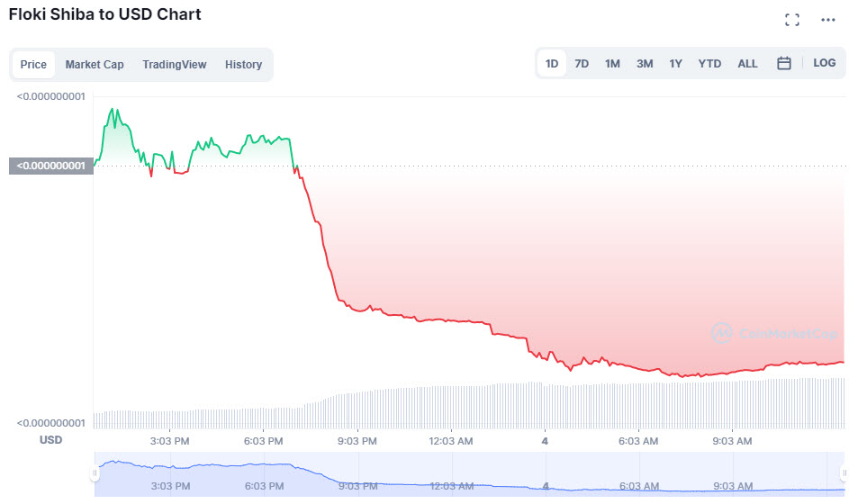Toggle fullscreen chart view icon
The height and width of the screenshot is (504, 849).
[792, 19]
